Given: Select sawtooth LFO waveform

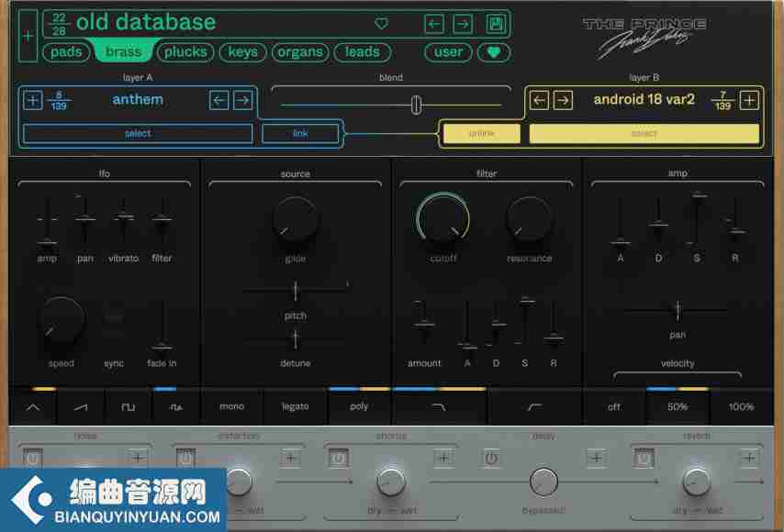Looking at the screenshot, I should [x=81, y=407].
